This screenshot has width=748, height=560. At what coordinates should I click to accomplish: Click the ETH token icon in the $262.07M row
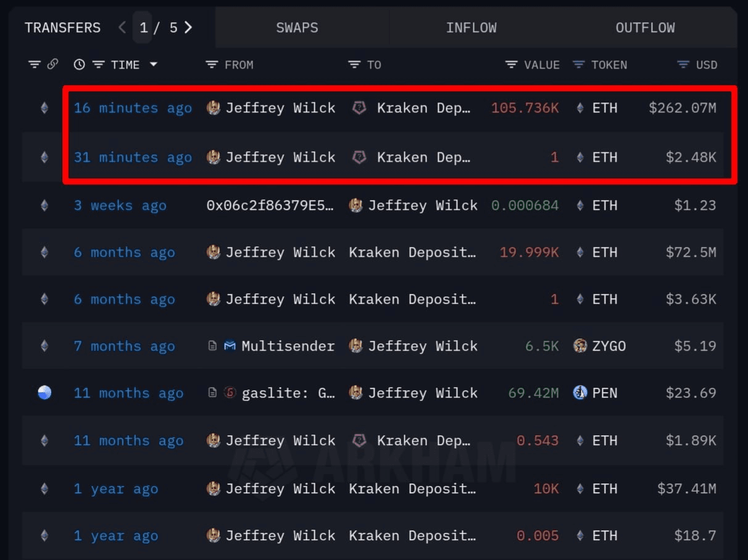[x=580, y=108]
